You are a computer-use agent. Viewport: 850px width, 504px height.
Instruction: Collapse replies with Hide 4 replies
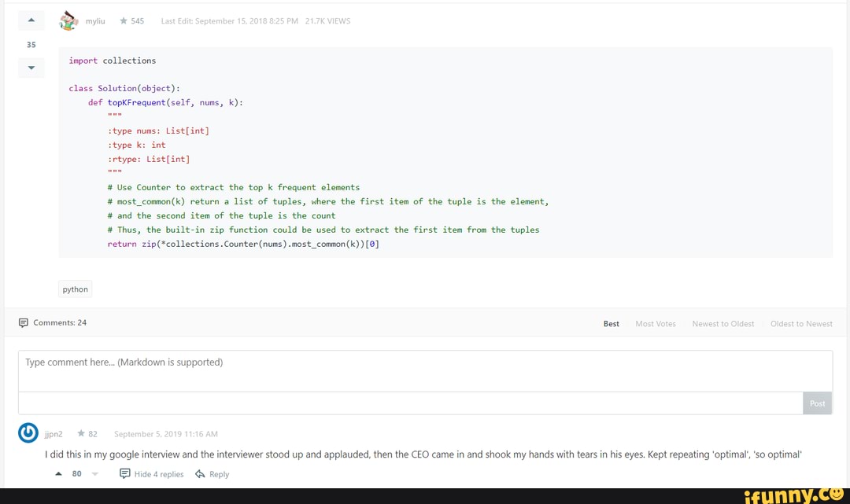[152, 474]
